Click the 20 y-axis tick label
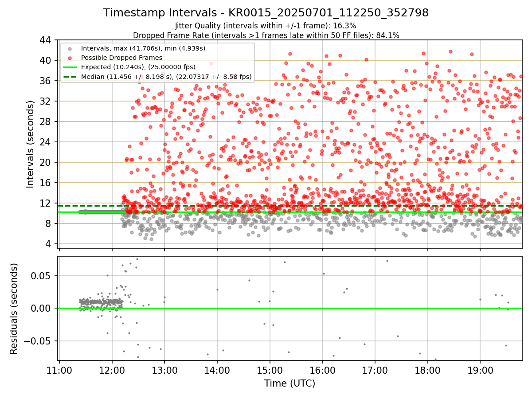 point(47,162)
